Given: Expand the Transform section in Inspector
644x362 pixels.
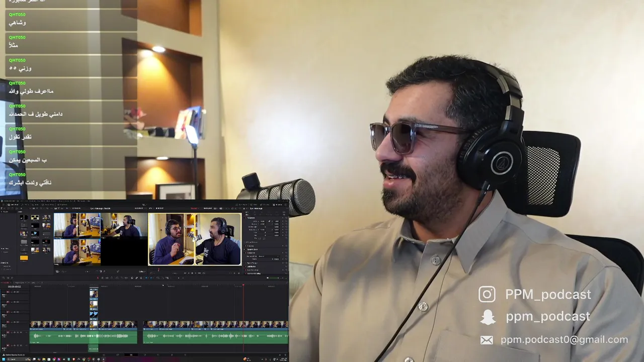Looking at the screenshot, I should [x=251, y=218].
